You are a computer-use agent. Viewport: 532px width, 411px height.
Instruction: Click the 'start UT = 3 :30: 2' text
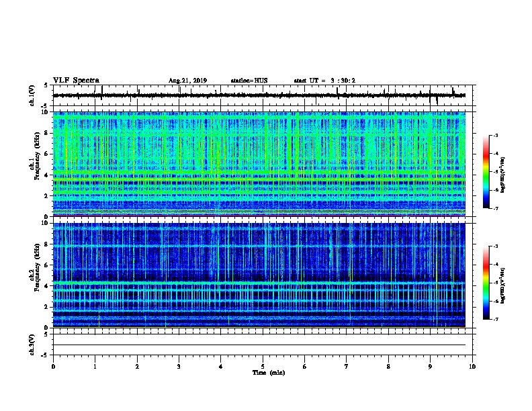coord(324,81)
